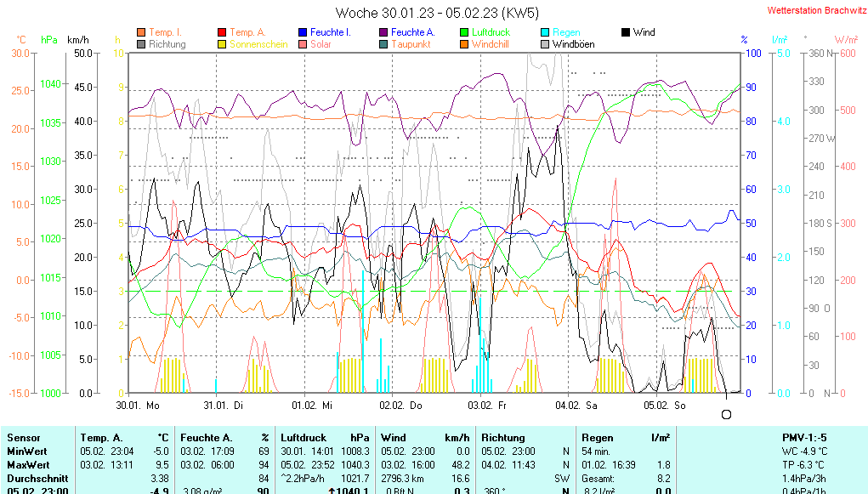Viewport: 868px width, 494px height.
Task: Click the green Luftdruck legend swatch
Action: point(464,32)
